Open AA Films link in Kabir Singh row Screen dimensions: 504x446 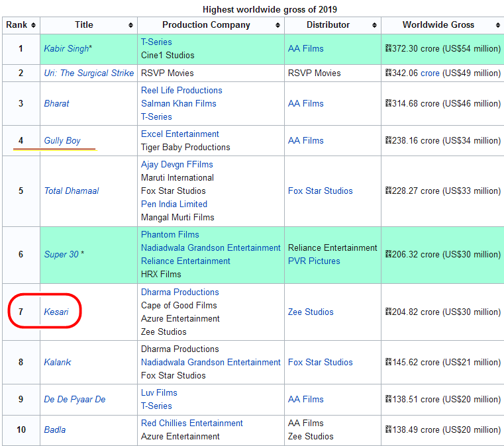(x=306, y=48)
